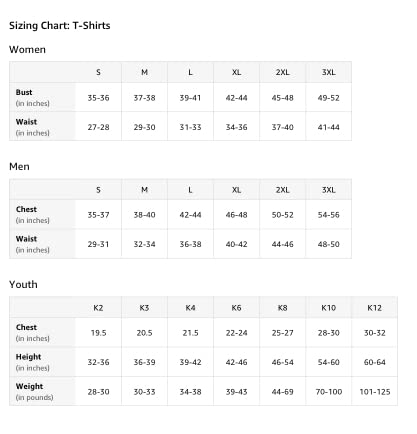Image resolution: width=417 pixels, height=434 pixels.
Task: Select the Youth K2 column header
Action: (x=98, y=308)
